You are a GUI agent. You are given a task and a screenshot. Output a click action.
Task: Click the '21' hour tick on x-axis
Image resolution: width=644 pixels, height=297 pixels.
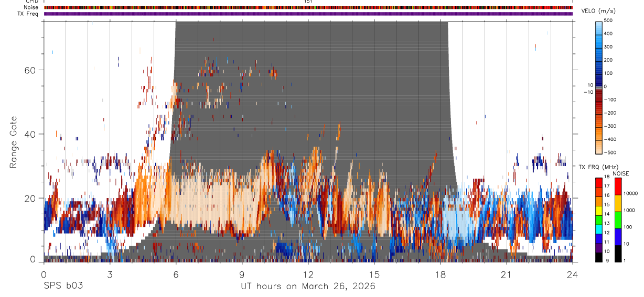pyautogui.click(x=507, y=274)
